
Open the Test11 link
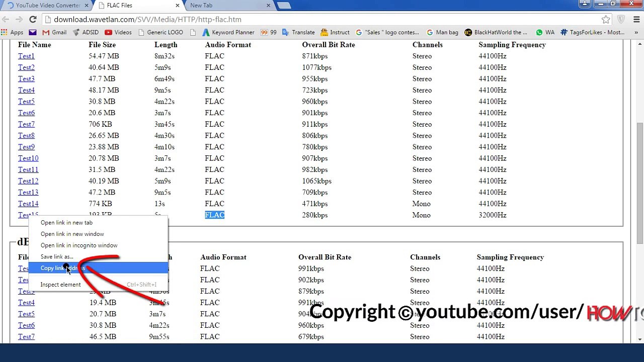coord(28,170)
